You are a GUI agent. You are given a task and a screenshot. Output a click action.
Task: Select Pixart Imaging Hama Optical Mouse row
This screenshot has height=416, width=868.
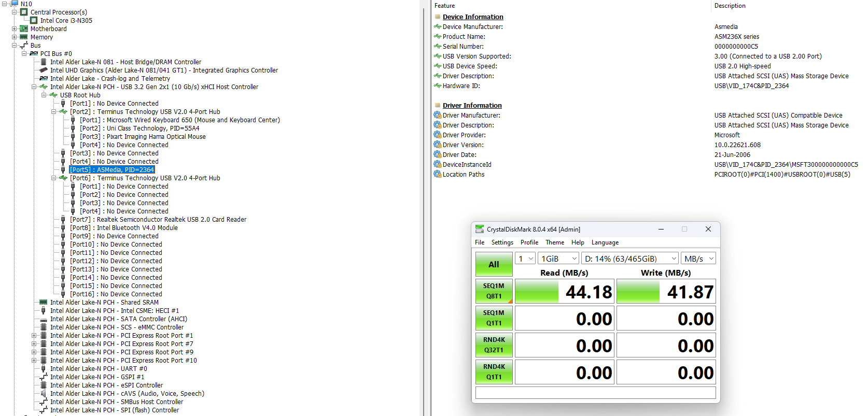point(143,137)
